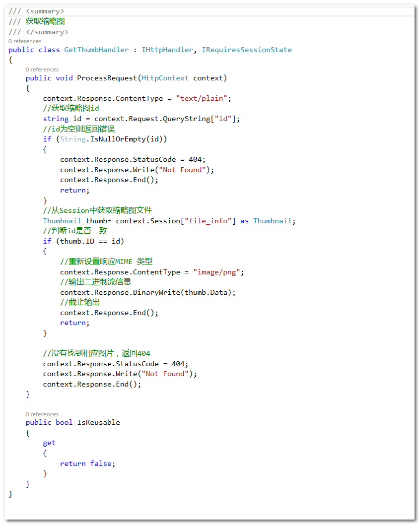Click the "image/png" string literal
This screenshot has height=525, width=420.
(216, 272)
